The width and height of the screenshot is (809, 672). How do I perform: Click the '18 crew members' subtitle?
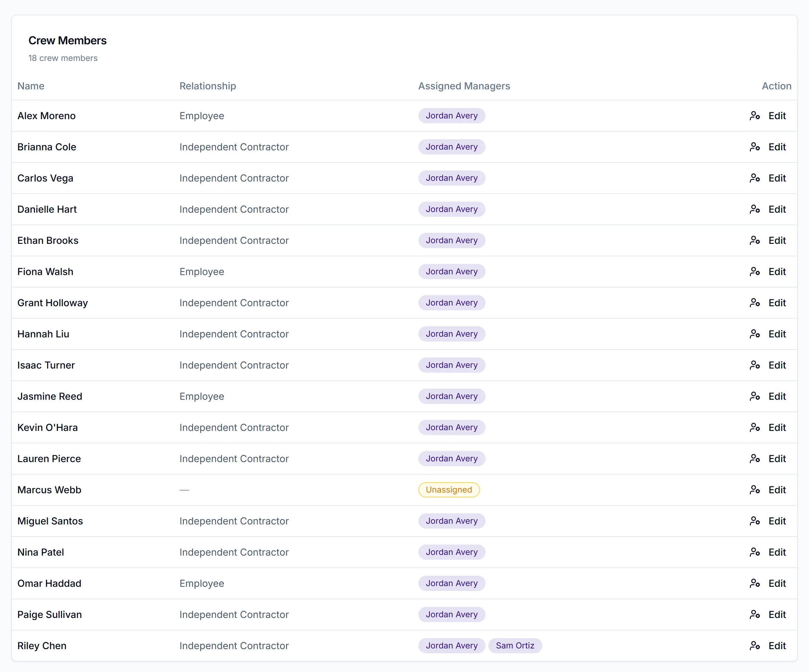tap(63, 58)
